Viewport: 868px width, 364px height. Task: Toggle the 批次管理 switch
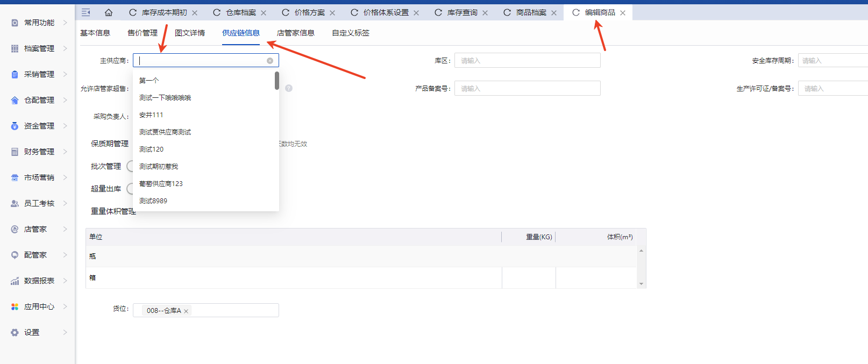pos(130,167)
